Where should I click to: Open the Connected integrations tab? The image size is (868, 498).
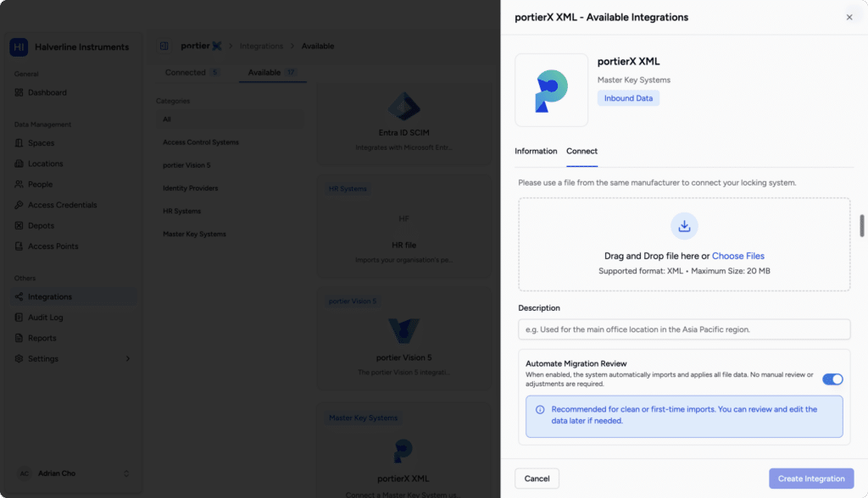(192, 73)
